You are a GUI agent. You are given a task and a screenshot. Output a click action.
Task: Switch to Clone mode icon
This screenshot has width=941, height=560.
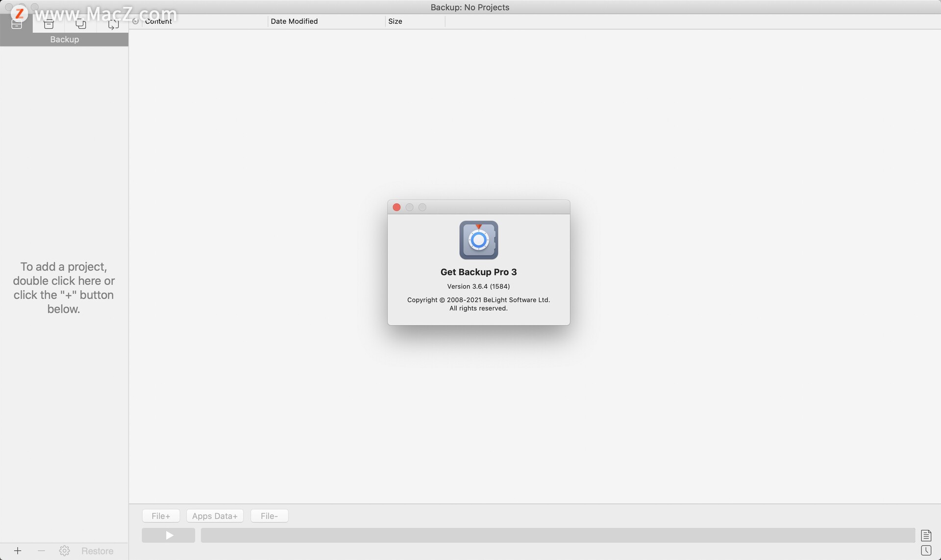[80, 23]
